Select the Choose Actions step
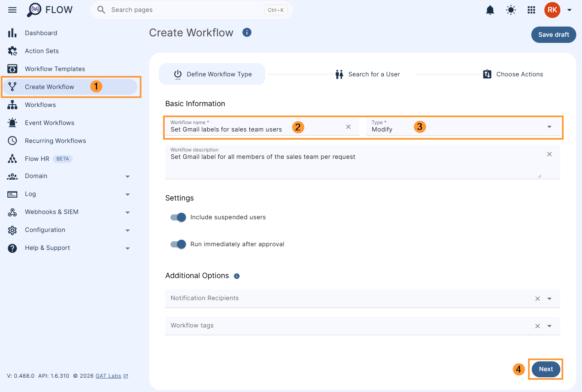The width and height of the screenshot is (582, 392). pyautogui.click(x=513, y=74)
